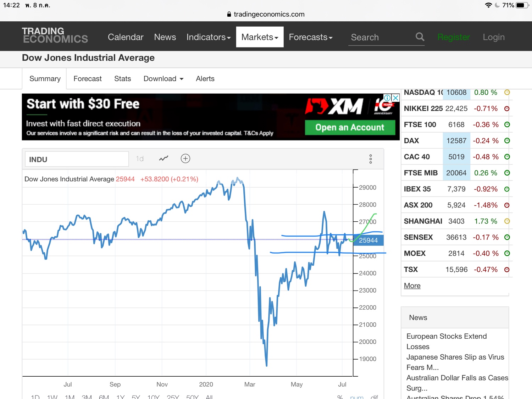Open the MOEX index link
532x399 pixels.
click(x=415, y=253)
